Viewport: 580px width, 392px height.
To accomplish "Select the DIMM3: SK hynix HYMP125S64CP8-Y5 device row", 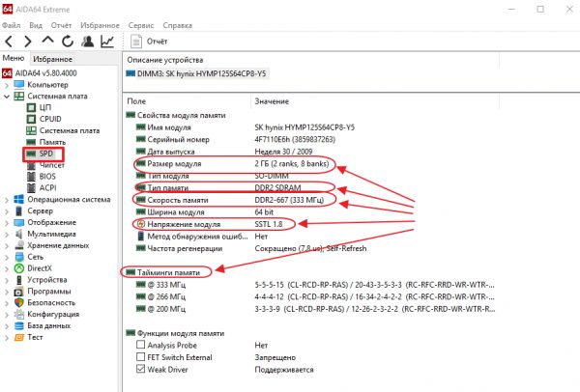I will click(196, 73).
